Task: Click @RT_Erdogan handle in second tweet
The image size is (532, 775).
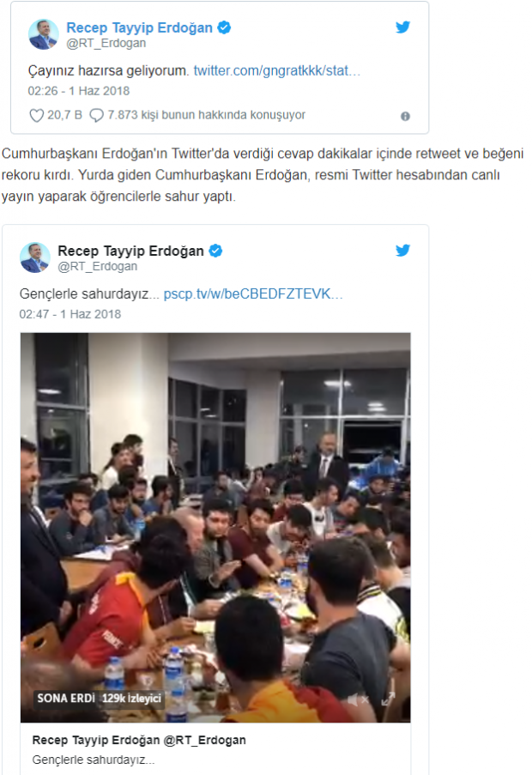Action: 97,266
